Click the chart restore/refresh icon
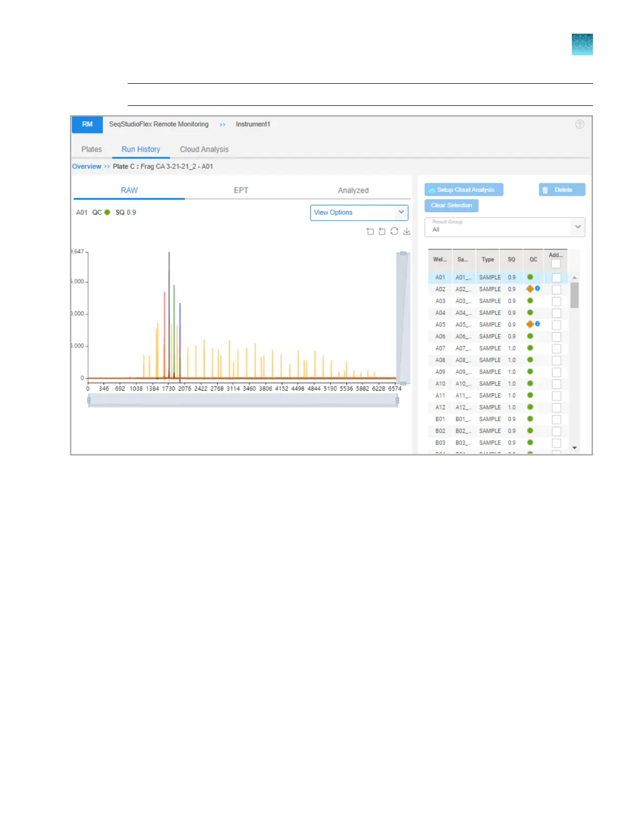Image resolution: width=644 pixels, height=834 pixels. tap(394, 232)
